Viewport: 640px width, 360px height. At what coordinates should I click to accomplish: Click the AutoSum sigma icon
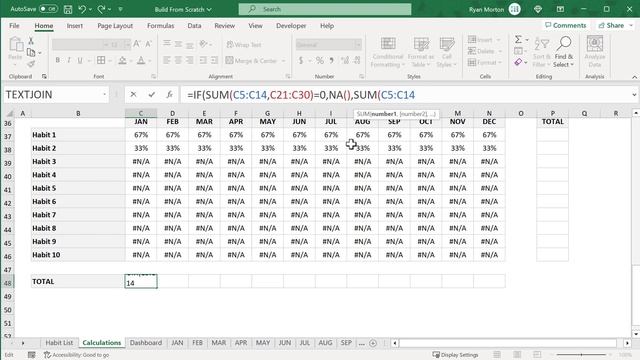[518, 40]
